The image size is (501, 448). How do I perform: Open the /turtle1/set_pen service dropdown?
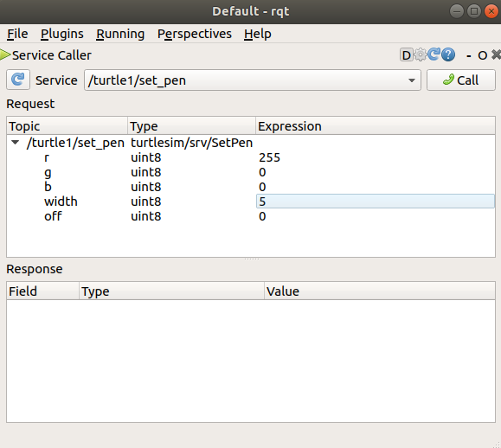253,80
